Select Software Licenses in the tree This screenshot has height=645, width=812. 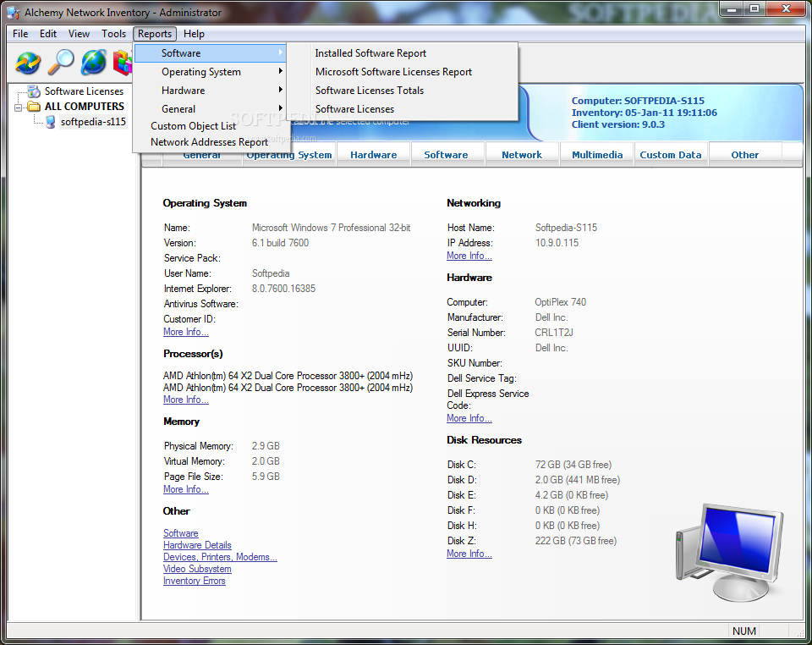[x=84, y=91]
